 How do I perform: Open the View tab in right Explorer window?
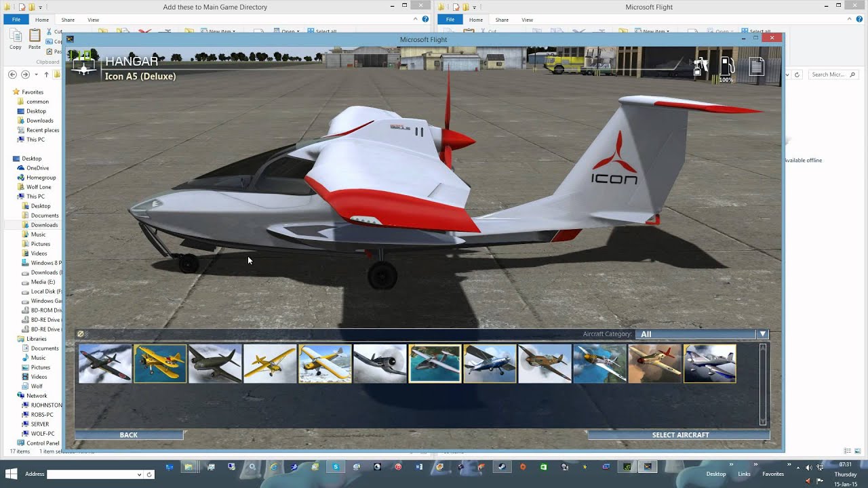pos(527,20)
